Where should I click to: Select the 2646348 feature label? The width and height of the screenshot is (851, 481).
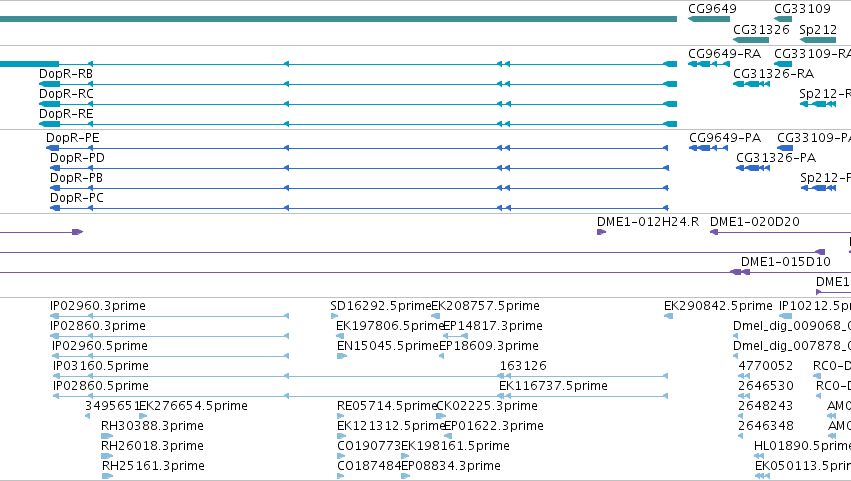point(765,426)
